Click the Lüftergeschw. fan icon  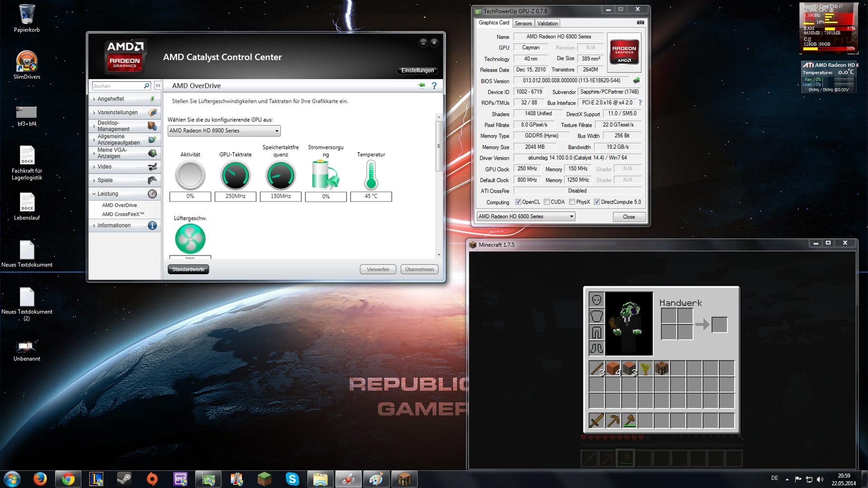(x=190, y=239)
